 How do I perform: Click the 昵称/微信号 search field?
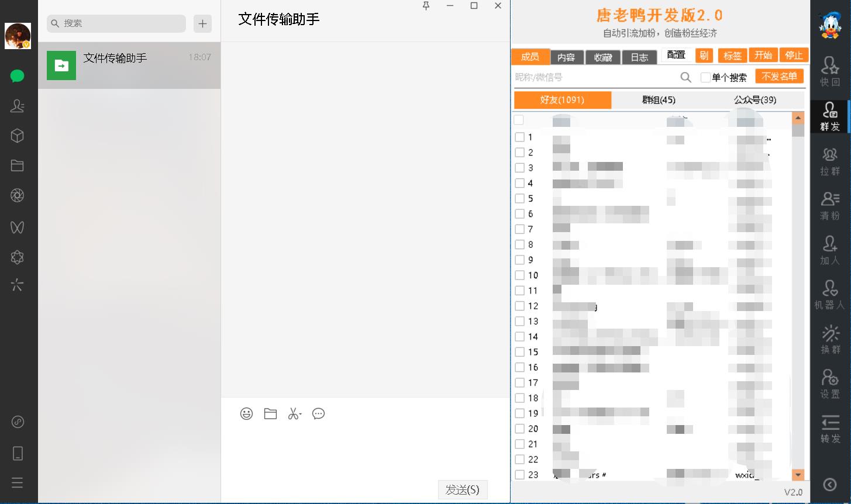(x=595, y=77)
